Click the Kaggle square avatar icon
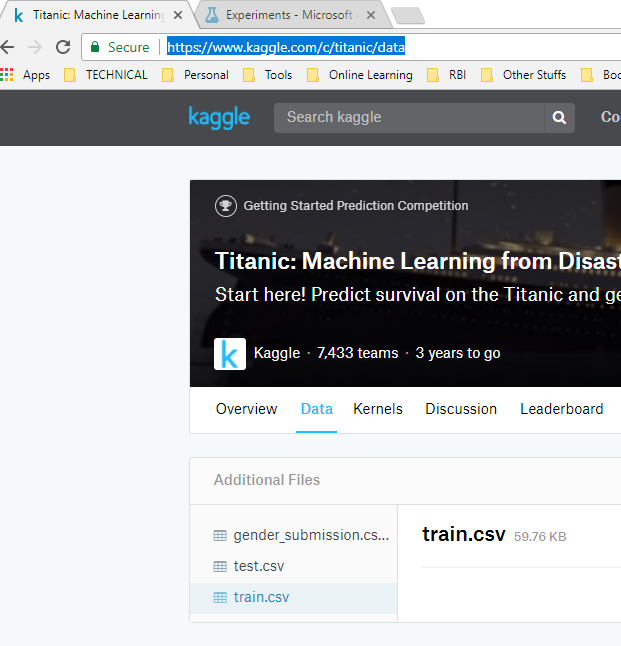Image resolution: width=621 pixels, height=646 pixels. 230,353
